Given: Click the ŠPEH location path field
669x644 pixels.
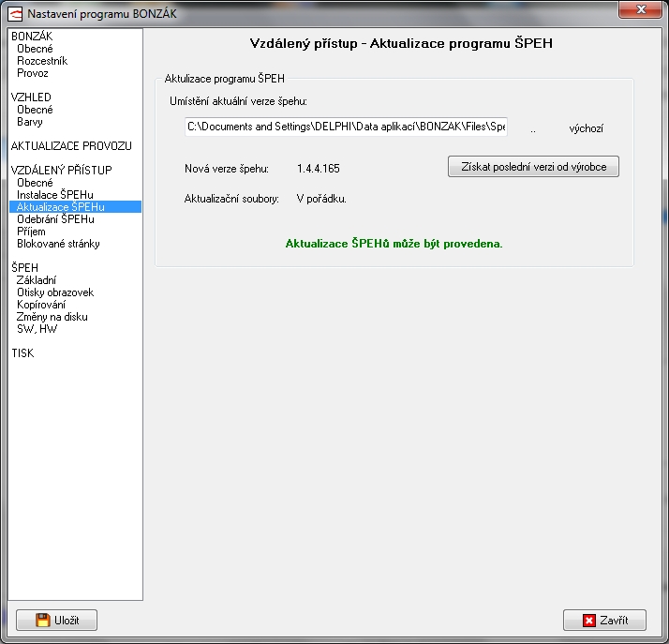Looking at the screenshot, I should coord(346,127).
